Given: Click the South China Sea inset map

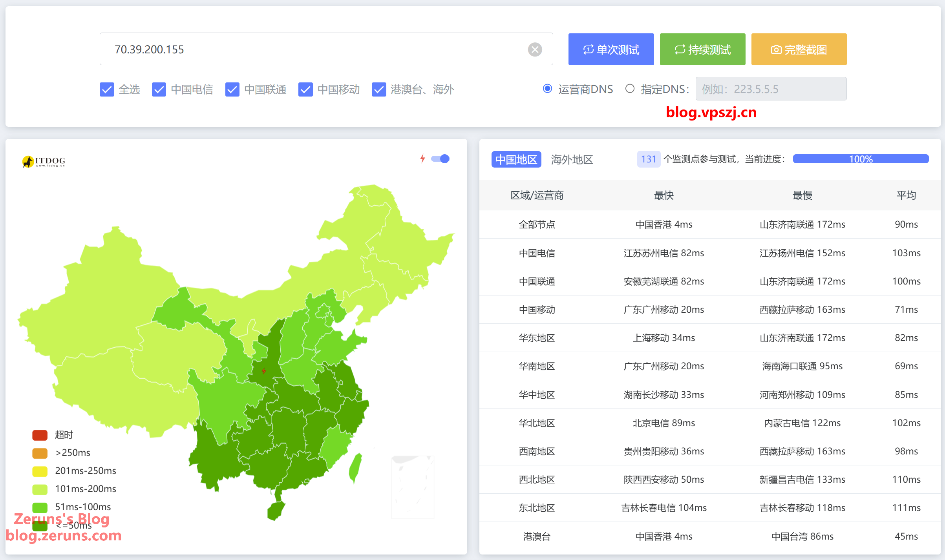Looking at the screenshot, I should point(412,487).
